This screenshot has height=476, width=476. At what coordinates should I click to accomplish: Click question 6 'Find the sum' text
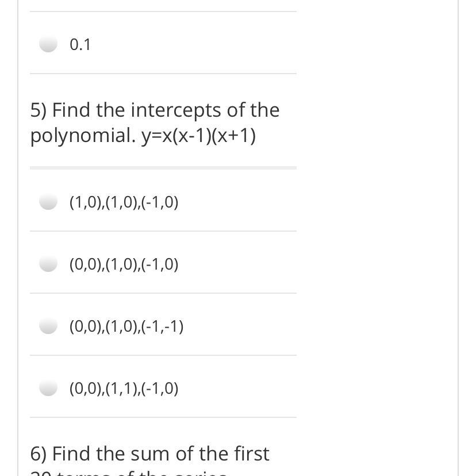[149, 454]
